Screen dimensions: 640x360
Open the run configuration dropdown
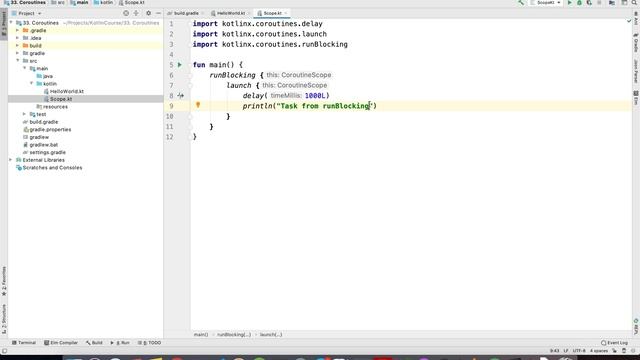click(x=546, y=2)
